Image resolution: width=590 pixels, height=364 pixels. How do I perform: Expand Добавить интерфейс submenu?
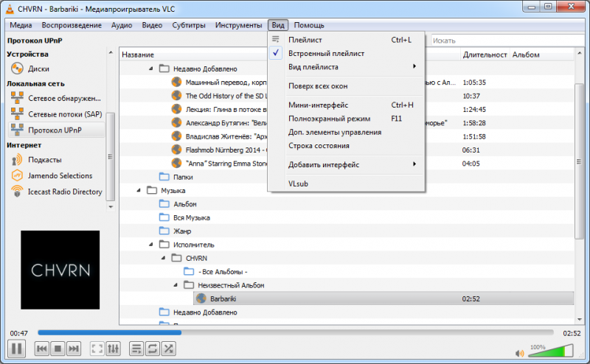point(346,165)
